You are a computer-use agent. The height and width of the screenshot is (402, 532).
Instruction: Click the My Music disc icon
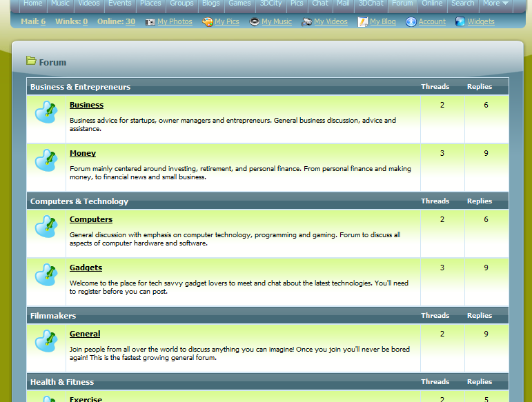click(x=255, y=22)
